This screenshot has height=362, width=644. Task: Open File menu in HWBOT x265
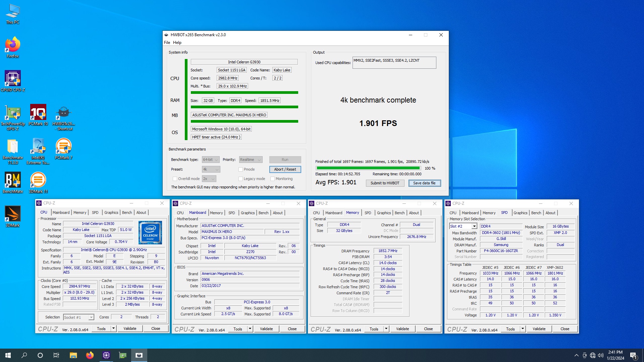point(167,43)
